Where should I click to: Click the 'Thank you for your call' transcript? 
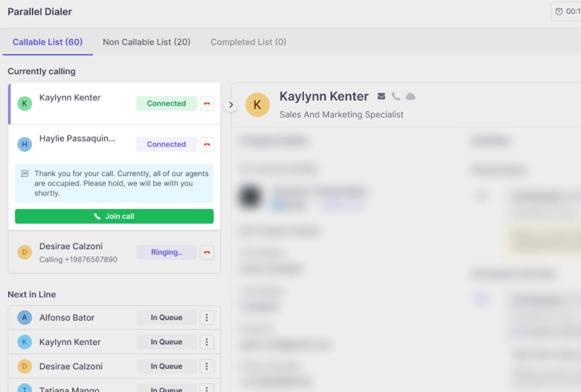tap(114, 183)
